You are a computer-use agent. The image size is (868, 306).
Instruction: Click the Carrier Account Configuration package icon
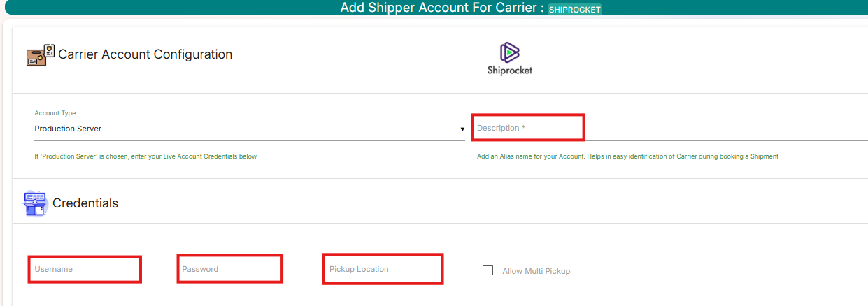[40, 55]
